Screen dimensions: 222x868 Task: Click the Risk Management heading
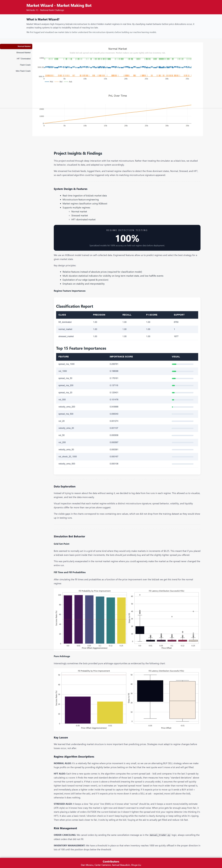click(65, 828)
